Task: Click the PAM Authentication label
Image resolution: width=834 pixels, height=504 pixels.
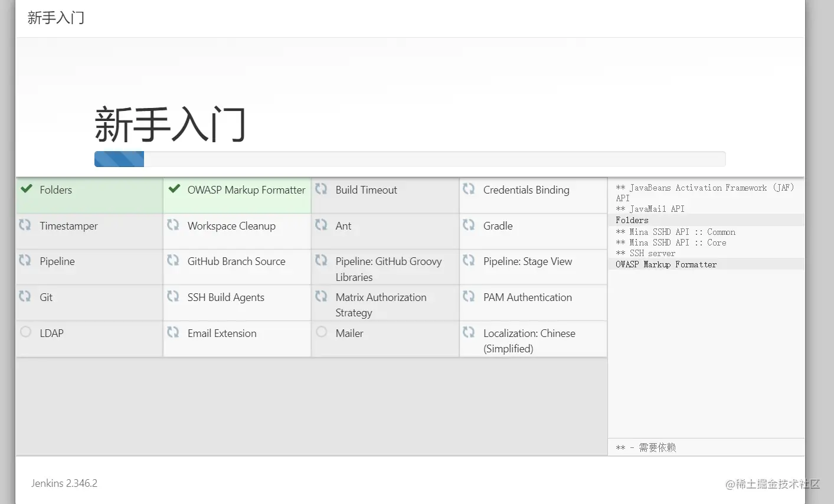Action: point(528,297)
